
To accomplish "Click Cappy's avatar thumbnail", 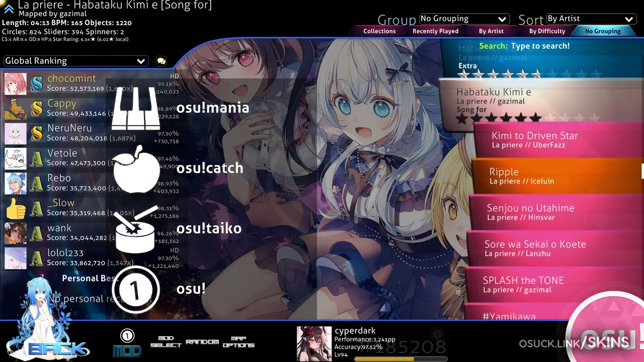I will (16, 109).
